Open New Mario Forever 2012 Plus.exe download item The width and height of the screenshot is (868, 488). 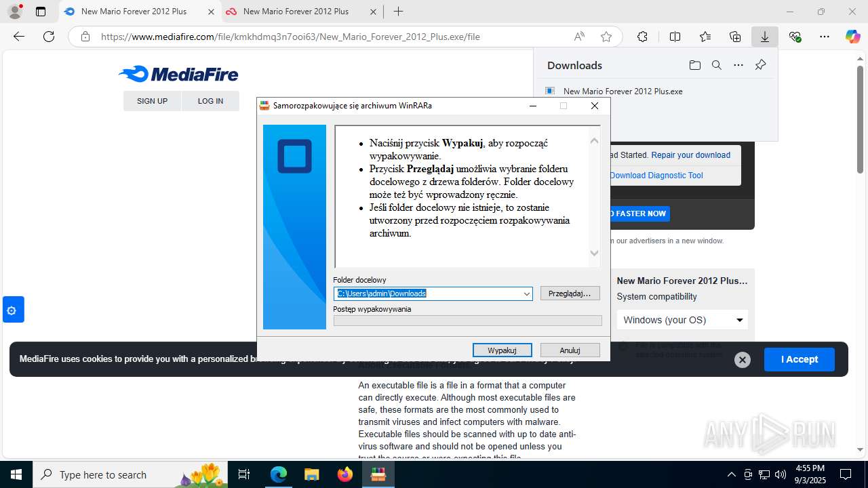[x=623, y=91]
